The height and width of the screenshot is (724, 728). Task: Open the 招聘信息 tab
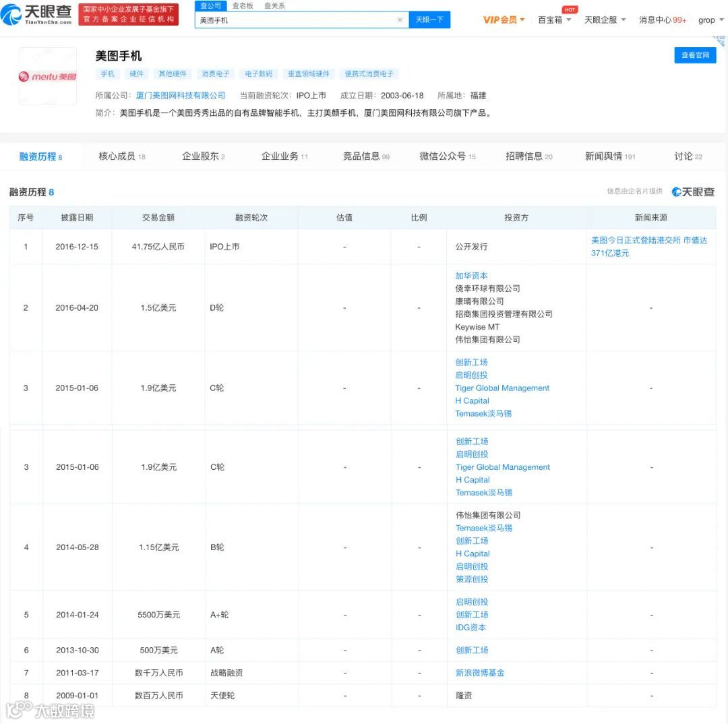(529, 156)
